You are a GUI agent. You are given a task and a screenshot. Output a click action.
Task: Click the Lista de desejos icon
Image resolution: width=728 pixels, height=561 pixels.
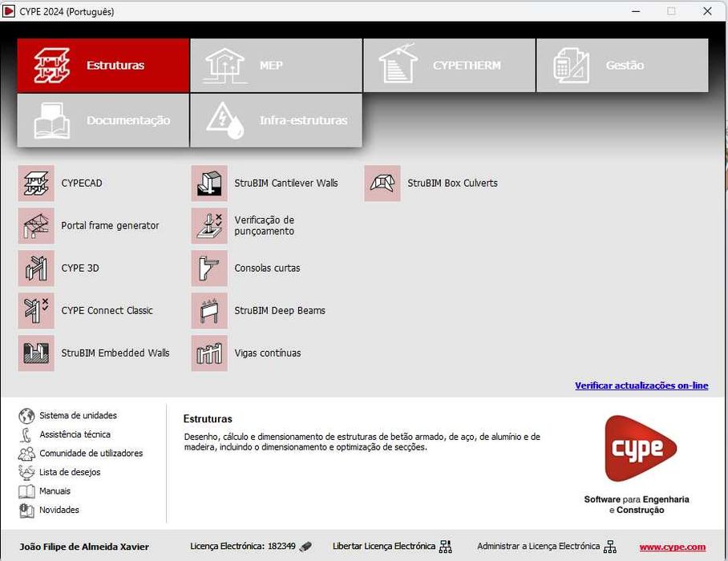26,472
